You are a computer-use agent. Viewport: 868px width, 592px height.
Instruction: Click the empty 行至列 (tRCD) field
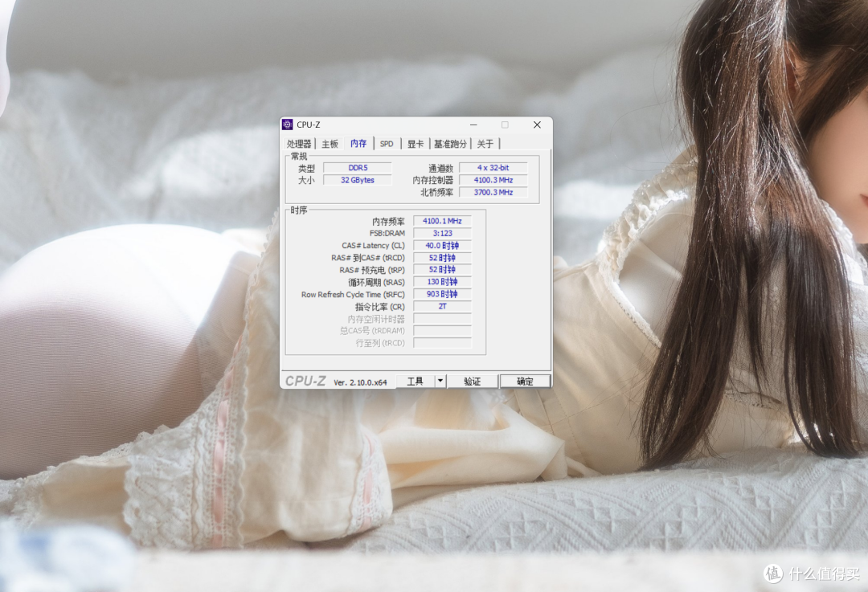[442, 343]
